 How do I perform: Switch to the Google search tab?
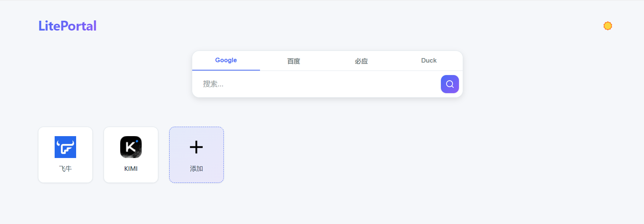(x=226, y=60)
